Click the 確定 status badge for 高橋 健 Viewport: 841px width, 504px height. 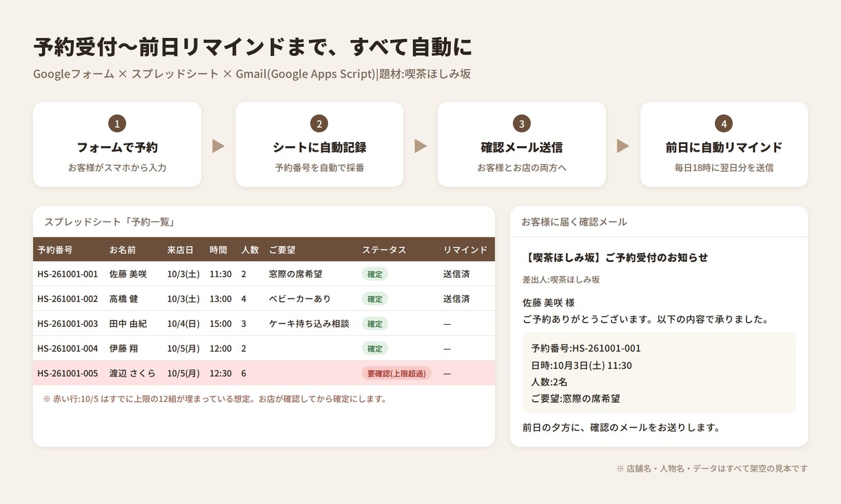pos(375,299)
